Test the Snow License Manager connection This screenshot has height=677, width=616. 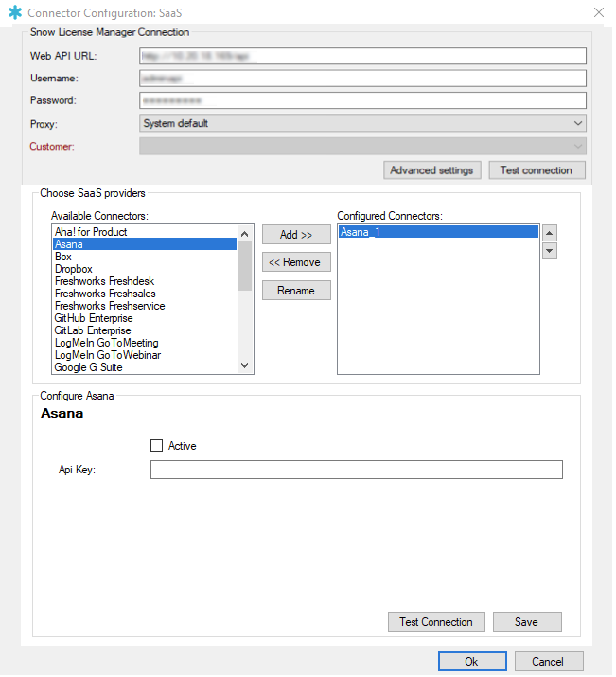pyautogui.click(x=537, y=170)
